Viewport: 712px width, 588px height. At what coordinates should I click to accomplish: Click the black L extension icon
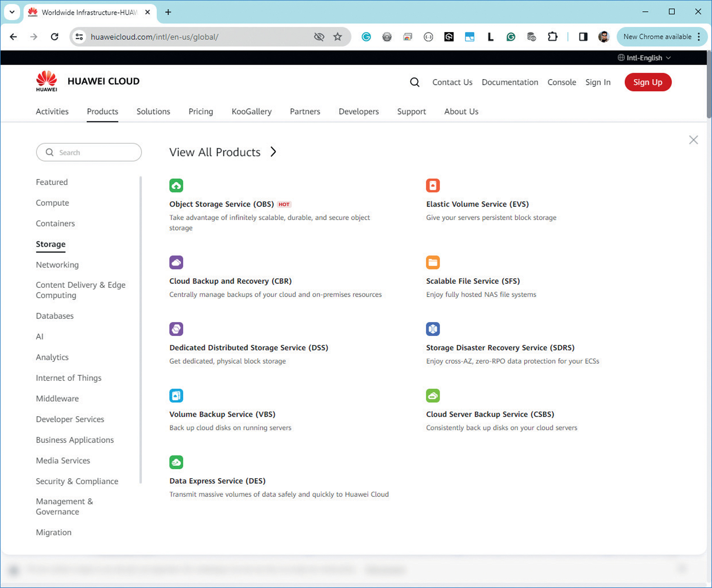click(x=490, y=37)
